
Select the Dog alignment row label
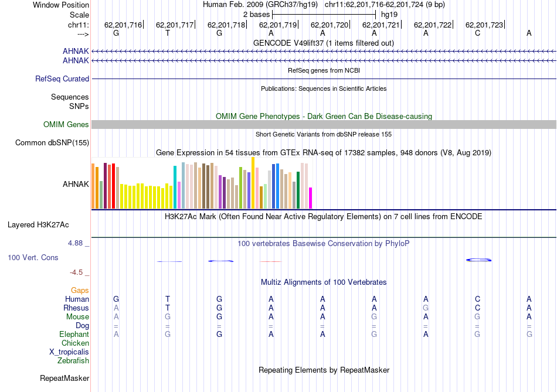[x=82, y=326]
